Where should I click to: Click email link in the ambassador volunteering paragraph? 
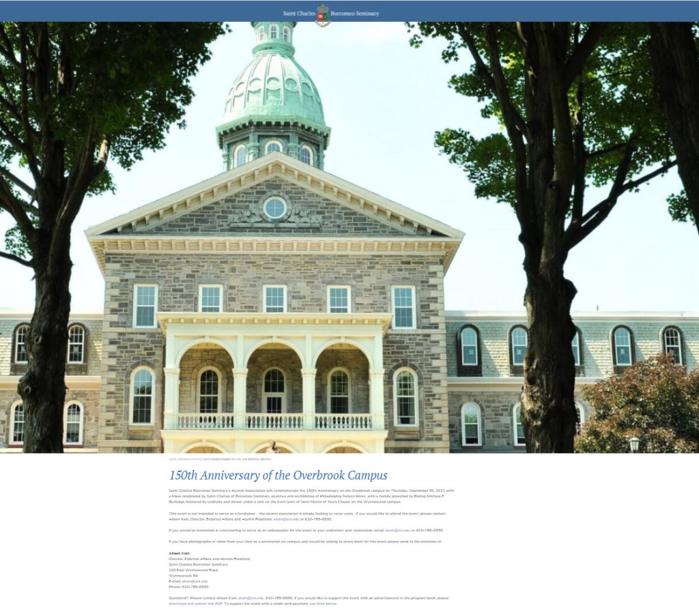(x=397, y=530)
